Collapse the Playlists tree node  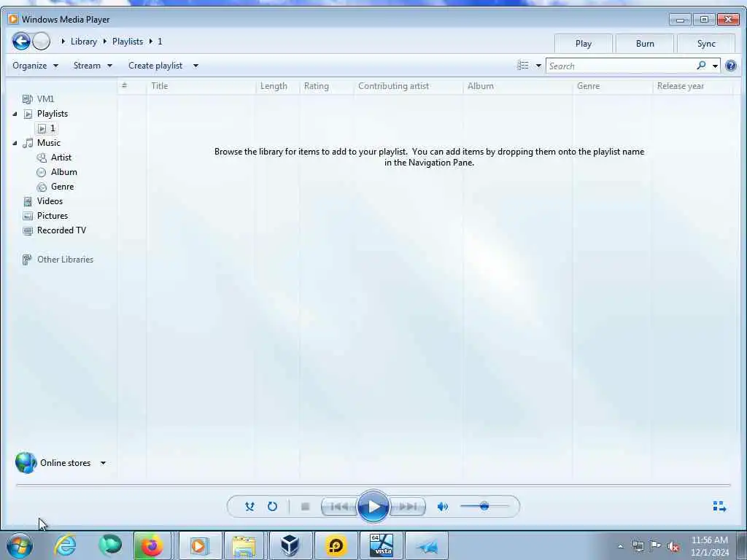tap(15, 114)
